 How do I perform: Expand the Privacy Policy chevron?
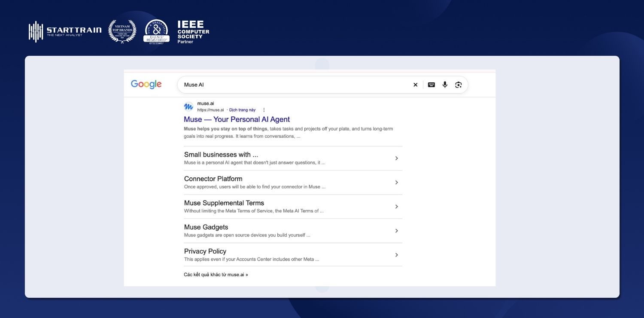(397, 255)
